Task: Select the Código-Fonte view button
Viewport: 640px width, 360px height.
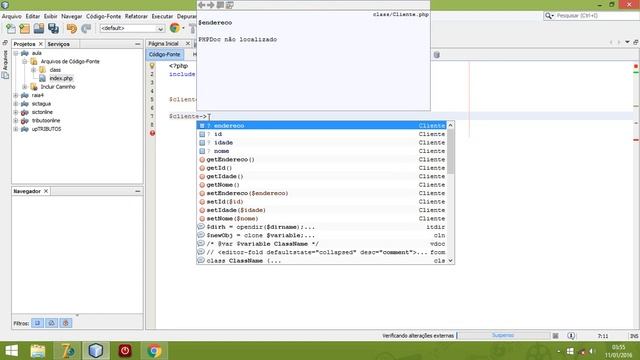Action: (164, 54)
